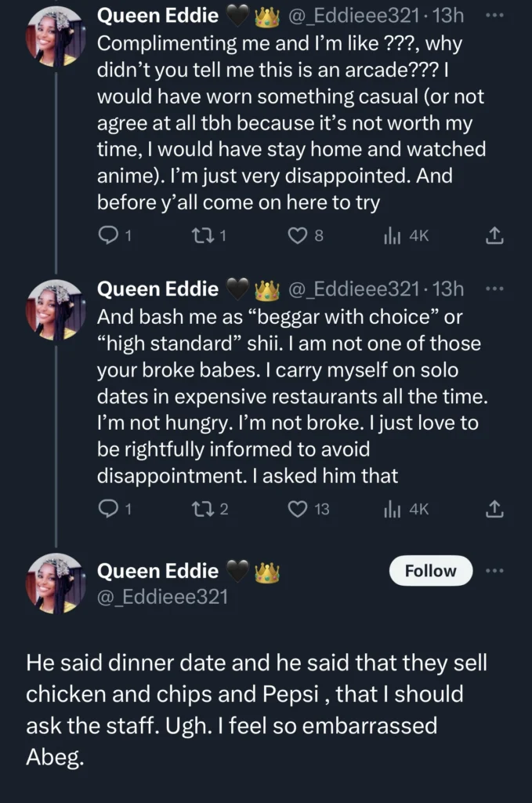The height and width of the screenshot is (803, 532).
Task: Retweet the first tweet
Action: [x=205, y=234]
